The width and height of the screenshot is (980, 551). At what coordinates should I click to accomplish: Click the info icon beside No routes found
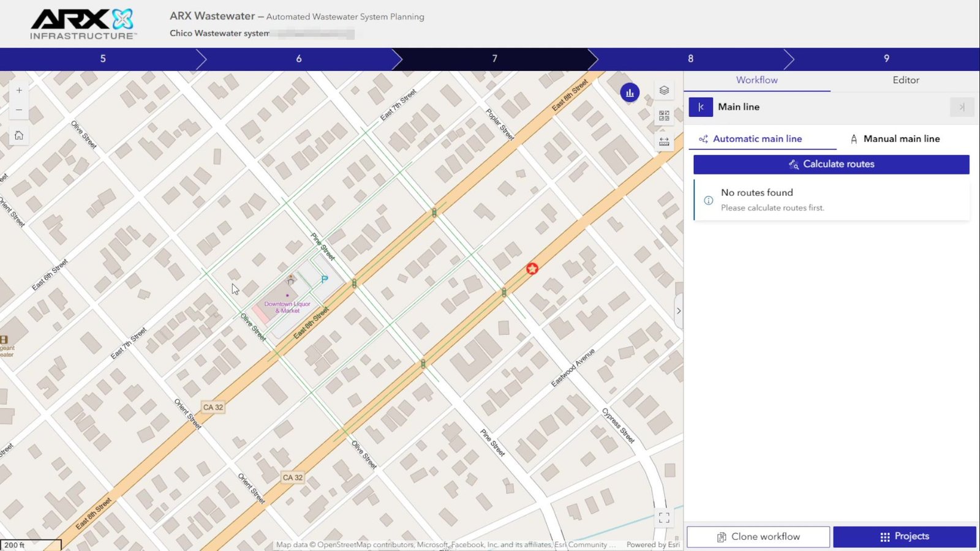pos(708,200)
